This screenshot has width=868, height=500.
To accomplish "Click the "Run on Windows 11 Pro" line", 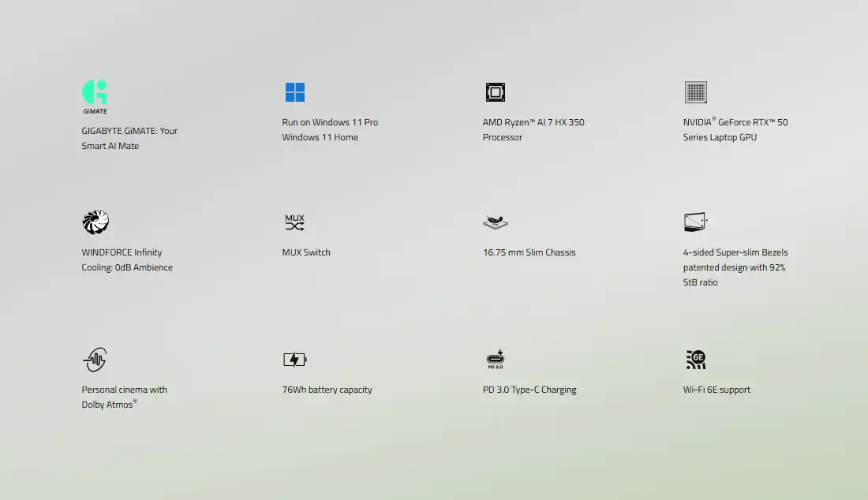I will (x=330, y=122).
